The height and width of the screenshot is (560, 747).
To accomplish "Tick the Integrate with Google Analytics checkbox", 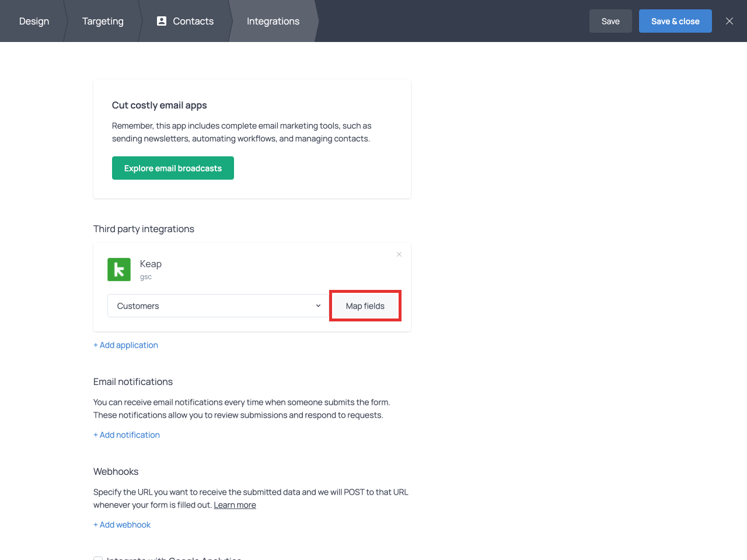I will pos(98,558).
